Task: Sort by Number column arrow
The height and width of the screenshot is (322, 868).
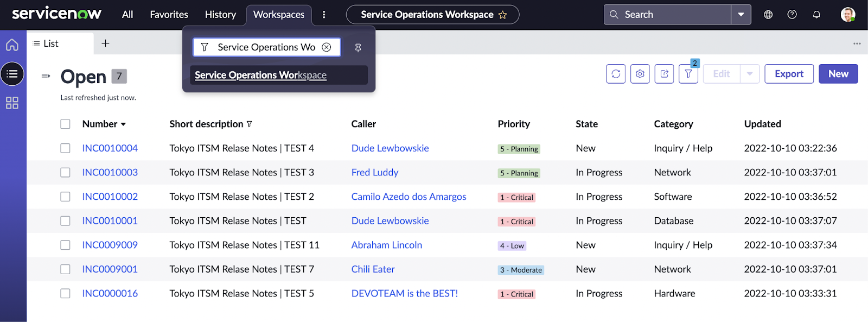Action: coord(123,124)
